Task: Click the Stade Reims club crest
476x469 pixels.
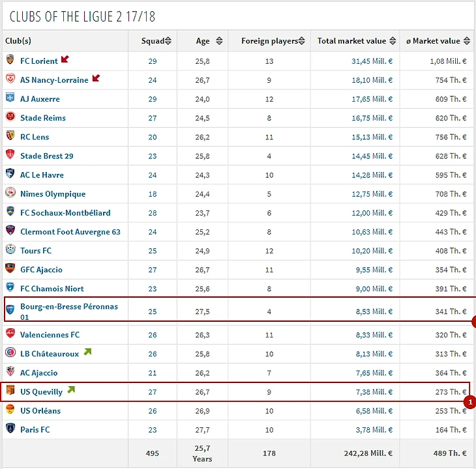Action: (10, 117)
